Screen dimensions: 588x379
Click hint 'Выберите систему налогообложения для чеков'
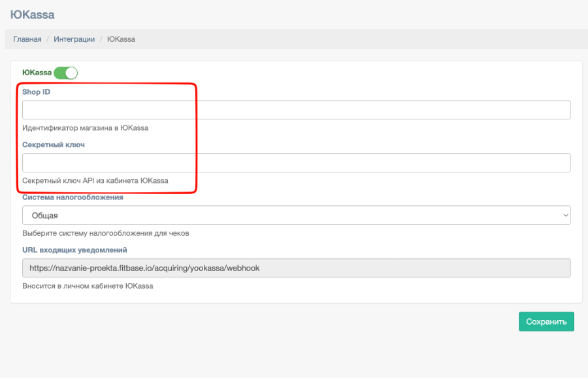(105, 233)
